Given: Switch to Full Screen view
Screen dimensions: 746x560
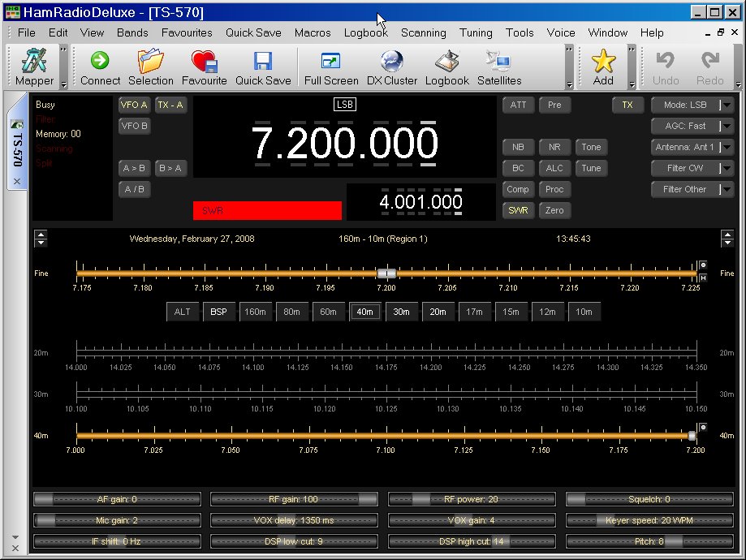Looking at the screenshot, I should 330,67.
